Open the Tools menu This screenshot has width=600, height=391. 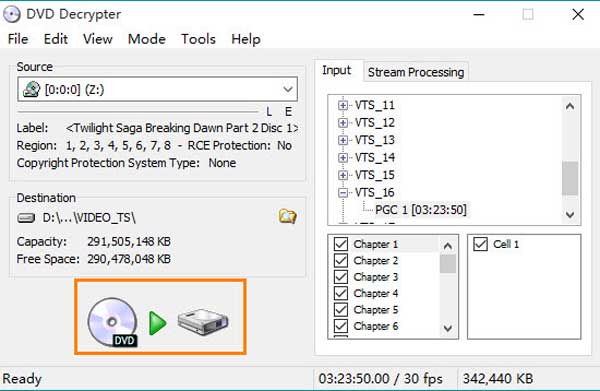[x=198, y=39]
